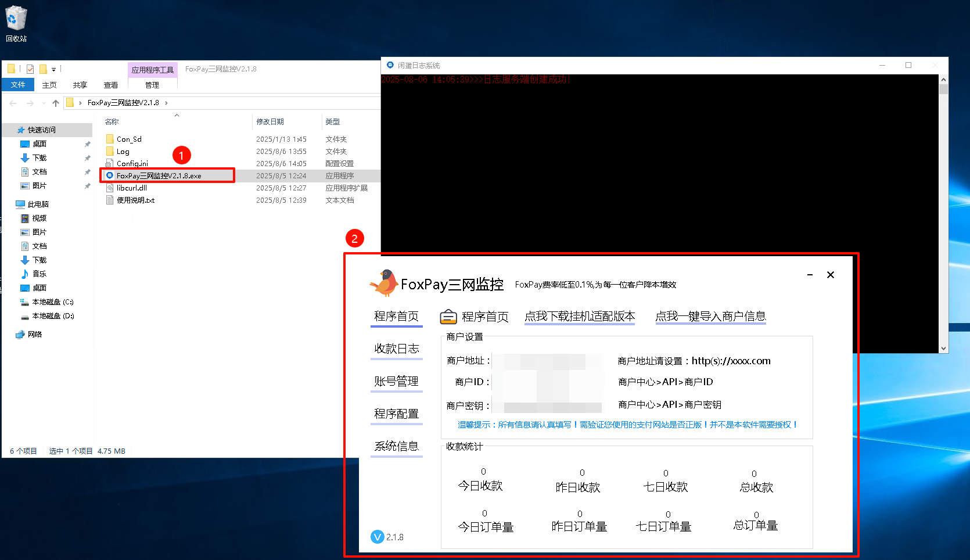Click the version V badge icon
970x560 pixels.
[x=378, y=537]
